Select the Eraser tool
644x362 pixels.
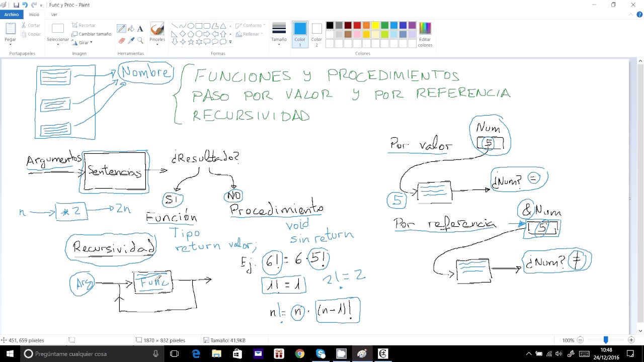(x=121, y=40)
